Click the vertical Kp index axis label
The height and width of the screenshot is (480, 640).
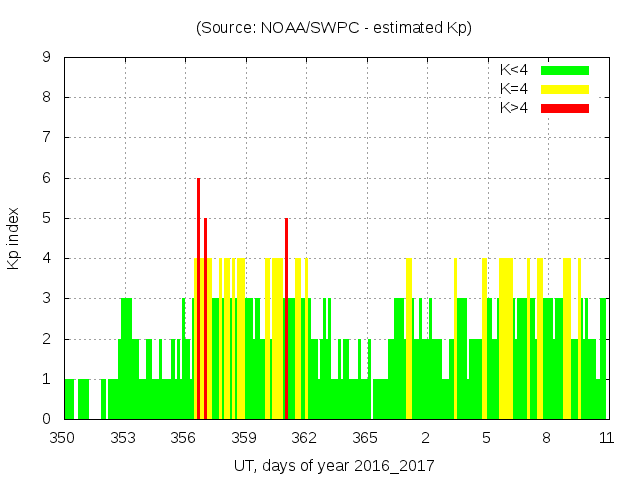[x=13, y=238]
